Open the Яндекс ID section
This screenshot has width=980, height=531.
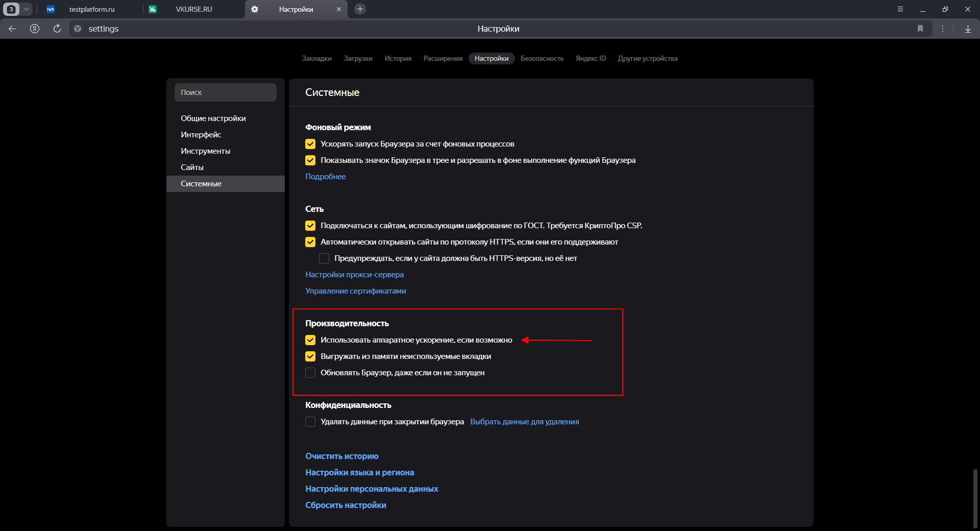tap(591, 58)
